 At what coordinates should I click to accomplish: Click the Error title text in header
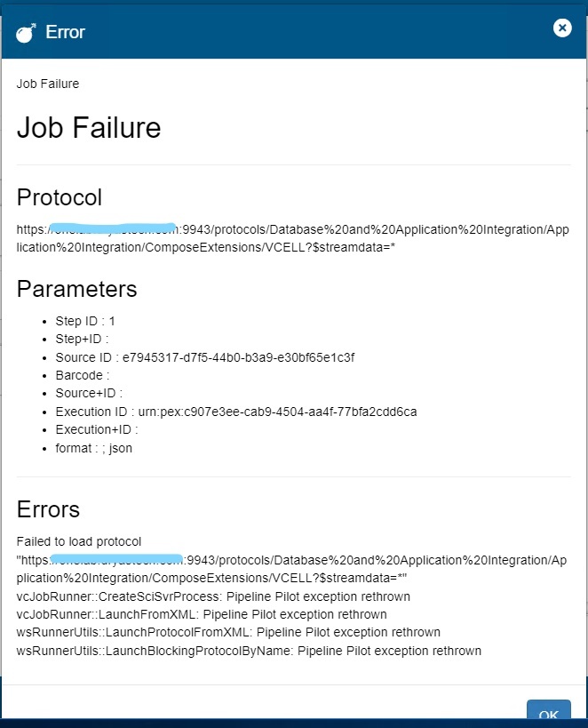65,33
